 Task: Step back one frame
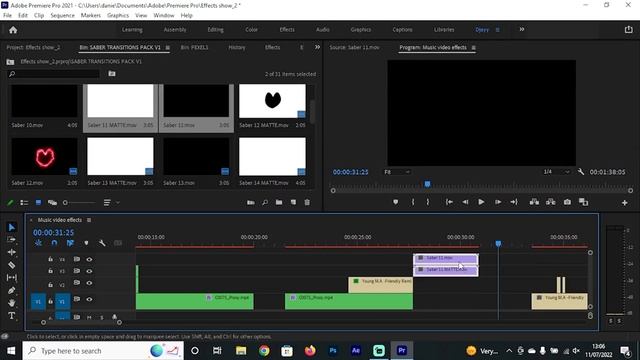465,202
